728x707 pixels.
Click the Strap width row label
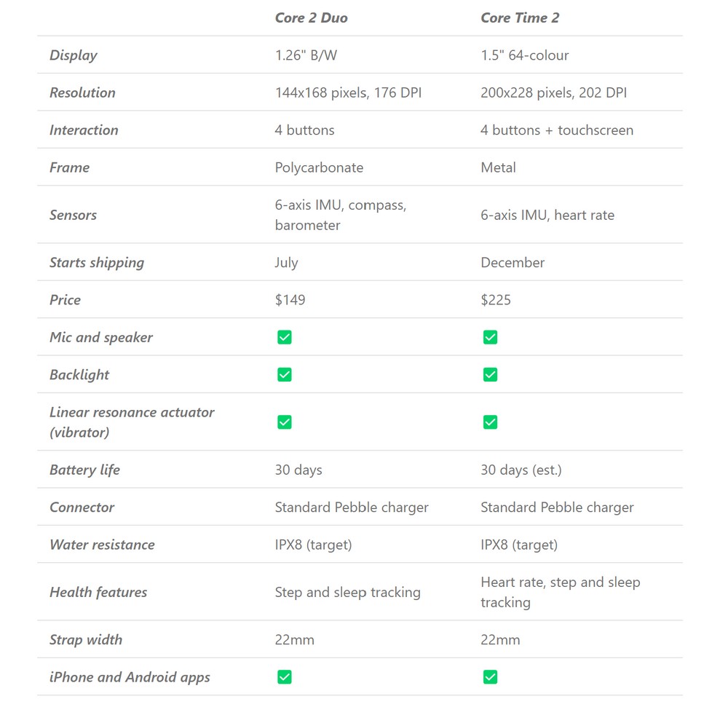pos(86,640)
